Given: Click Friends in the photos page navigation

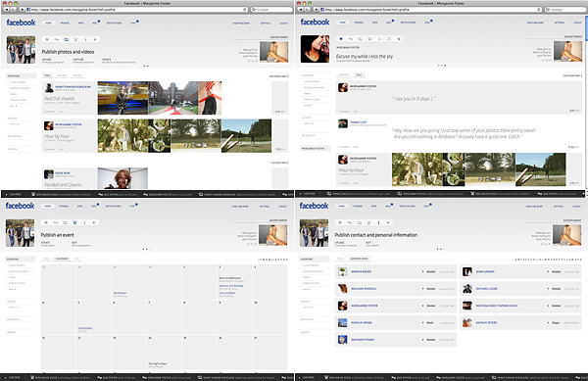Looking at the screenshot, I should [65, 24].
